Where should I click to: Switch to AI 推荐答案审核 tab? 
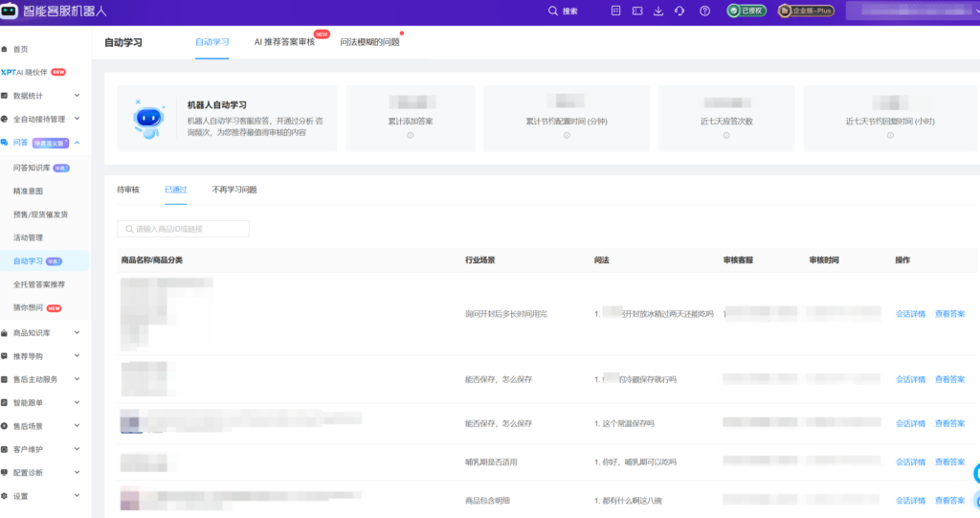tap(284, 42)
